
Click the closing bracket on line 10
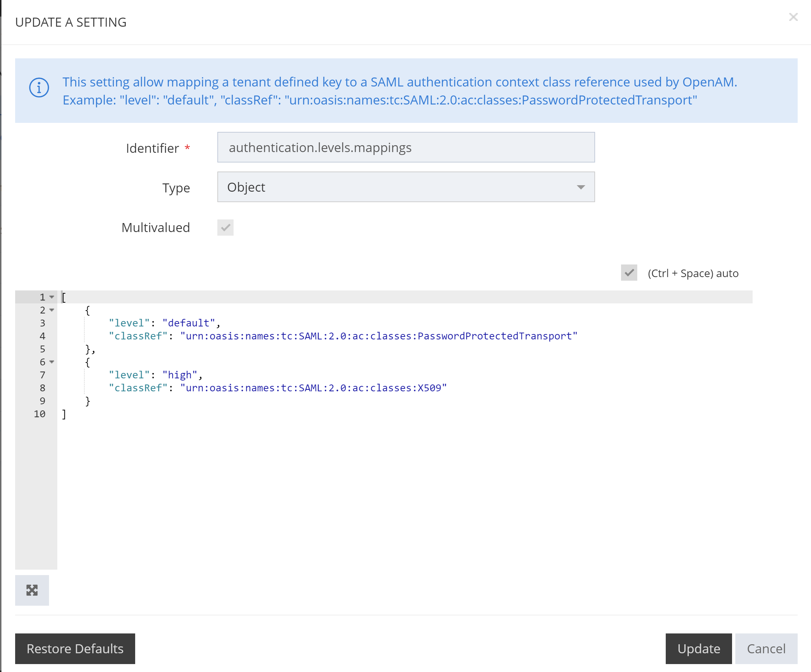coord(64,414)
